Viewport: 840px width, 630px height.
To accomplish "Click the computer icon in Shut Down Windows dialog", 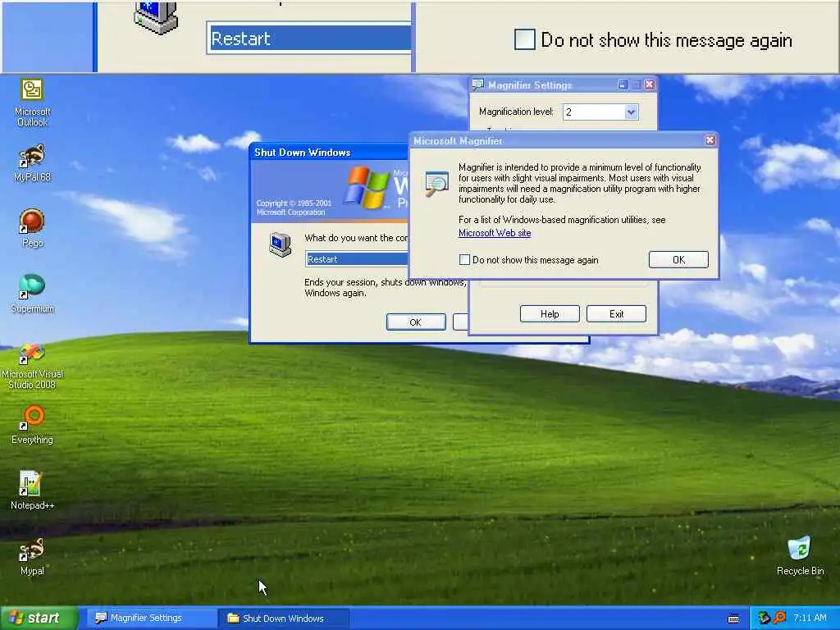I will pos(281,245).
